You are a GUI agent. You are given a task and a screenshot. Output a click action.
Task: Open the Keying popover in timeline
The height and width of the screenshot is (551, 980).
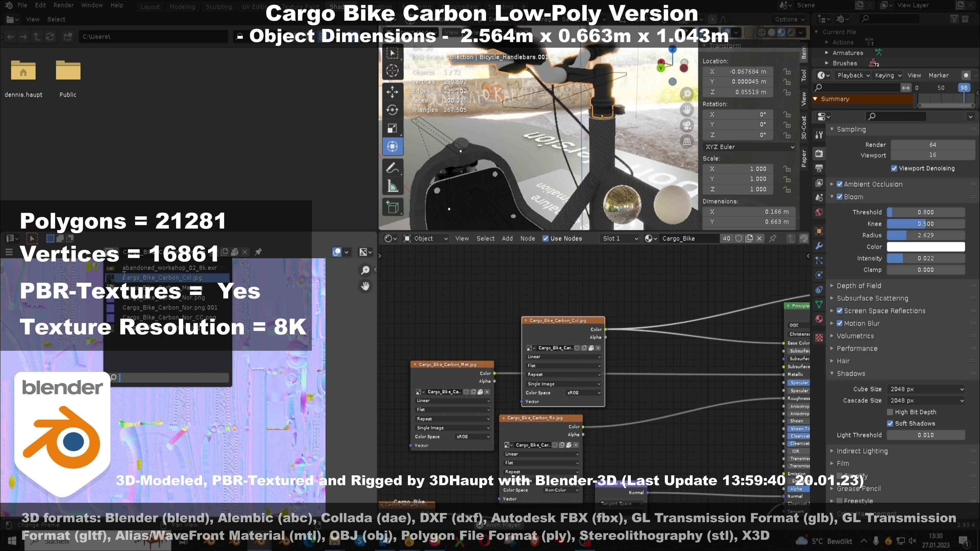click(x=888, y=75)
